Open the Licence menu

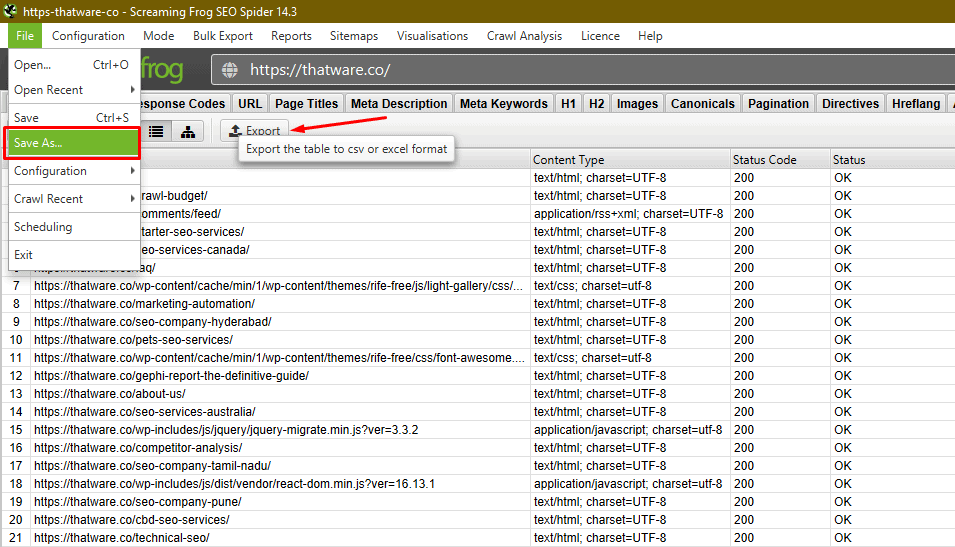(600, 36)
